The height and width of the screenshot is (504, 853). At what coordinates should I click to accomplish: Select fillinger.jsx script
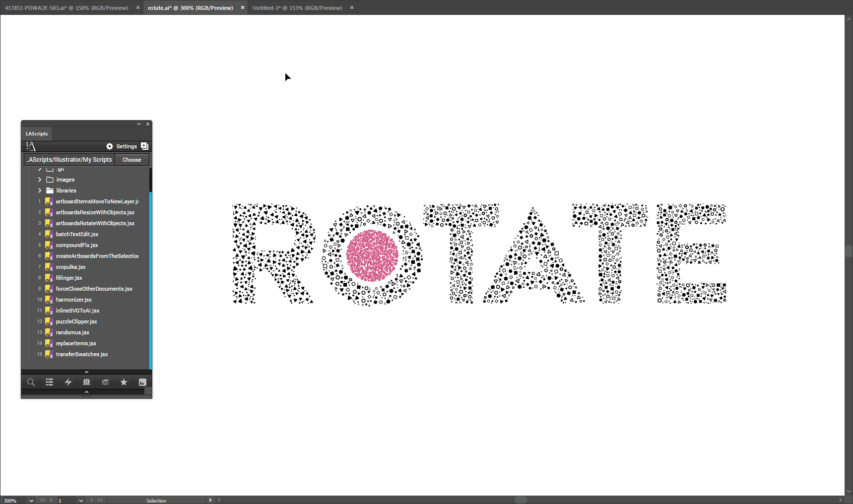85,278
